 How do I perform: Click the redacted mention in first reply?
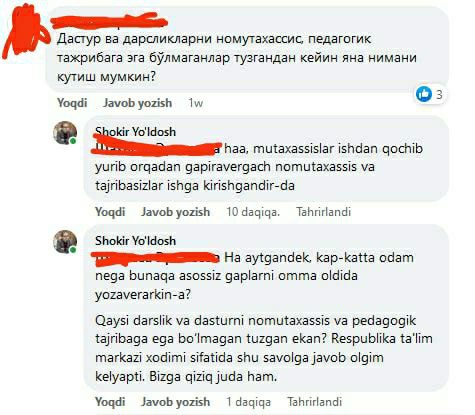(157, 149)
